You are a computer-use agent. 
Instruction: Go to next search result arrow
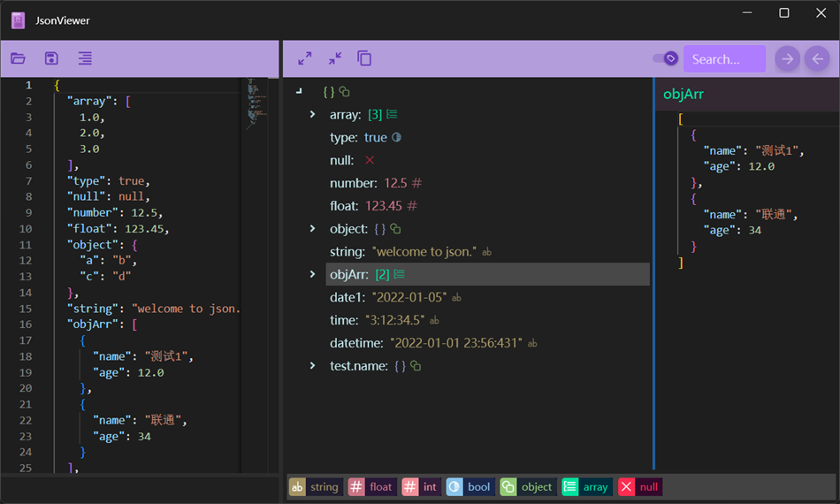788,59
